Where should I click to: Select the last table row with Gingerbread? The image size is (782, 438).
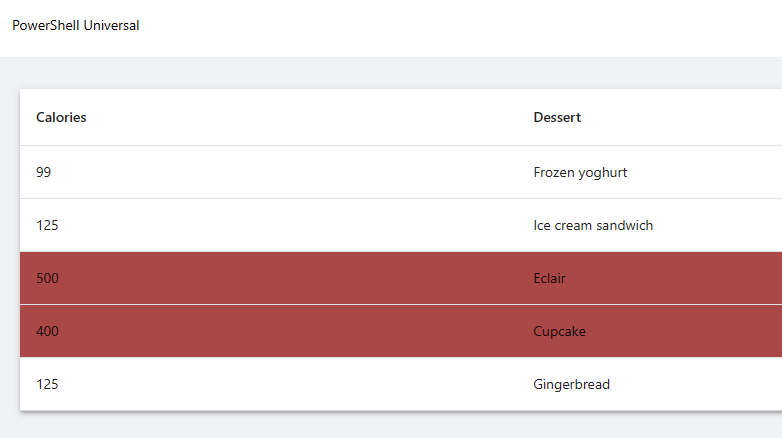pyautogui.click(x=300, y=384)
